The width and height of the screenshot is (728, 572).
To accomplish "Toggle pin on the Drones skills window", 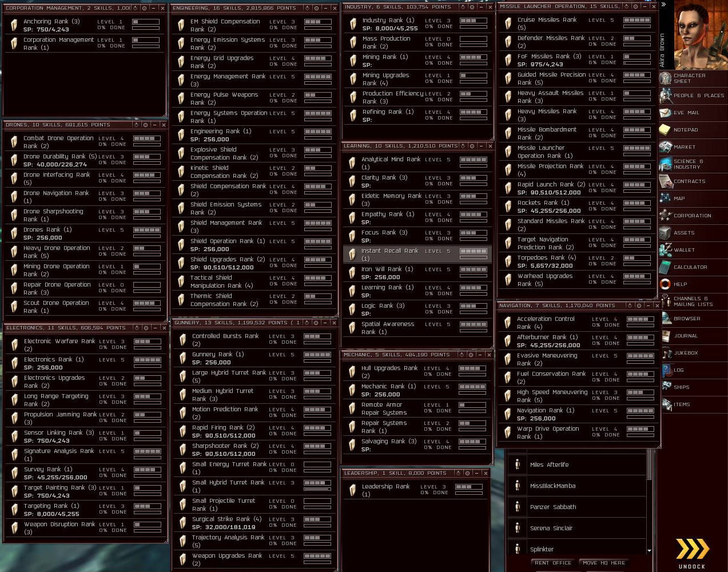I will [x=145, y=125].
